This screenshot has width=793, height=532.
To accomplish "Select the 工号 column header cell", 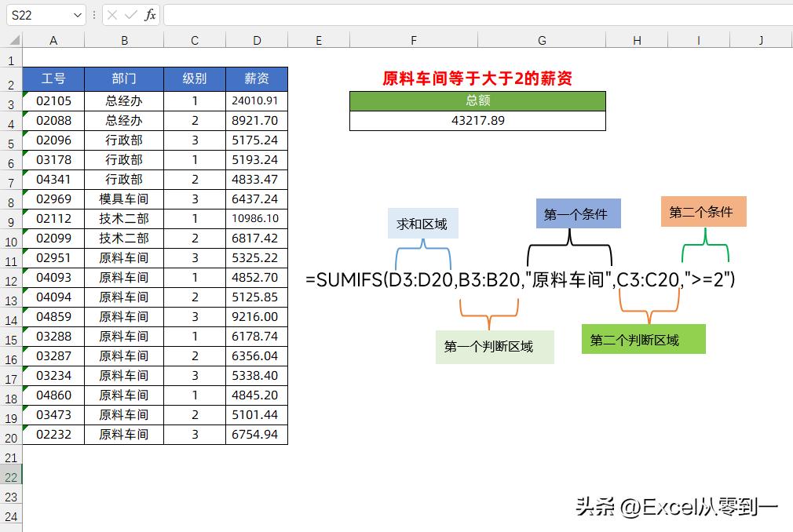I will (53, 78).
